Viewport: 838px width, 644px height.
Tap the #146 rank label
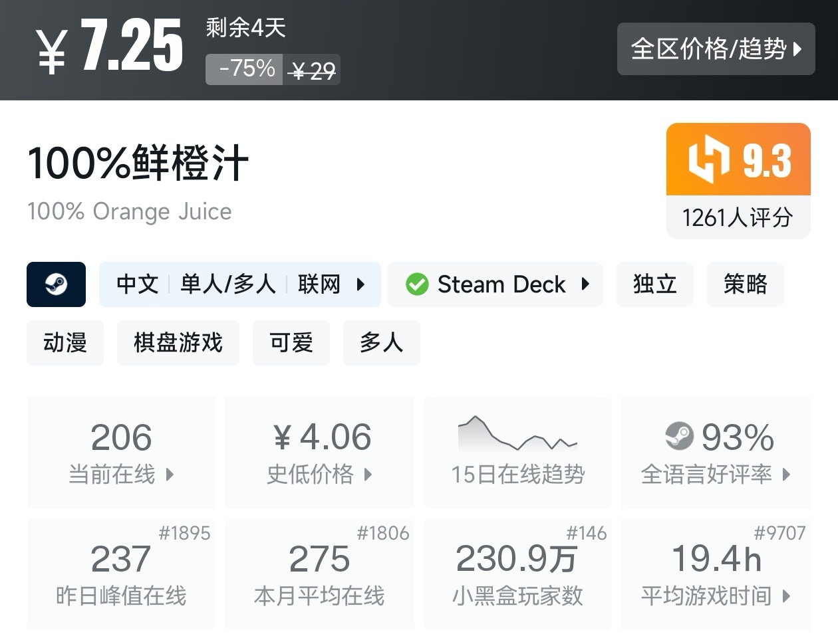click(x=586, y=533)
